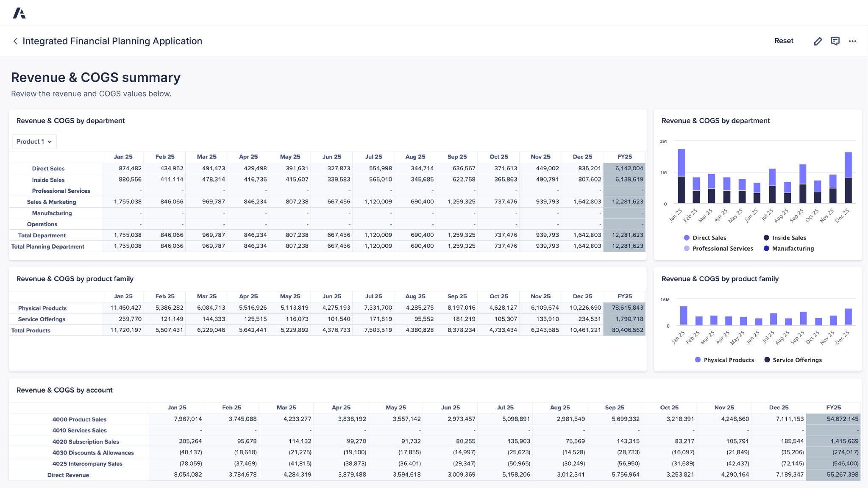
Task: Open the ellipsis more-options menu
Action: (x=853, y=41)
